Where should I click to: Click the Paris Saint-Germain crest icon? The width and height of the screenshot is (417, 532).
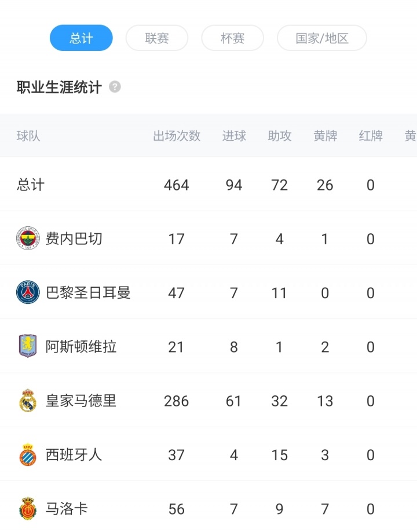(x=27, y=292)
